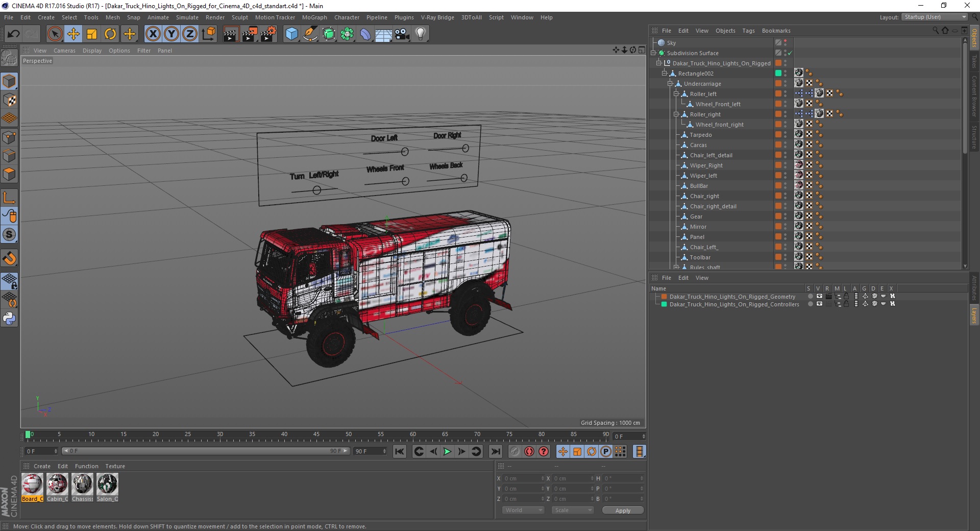This screenshot has height=531, width=980.
Task: Switch to Texture mode icon
Action: [9, 100]
